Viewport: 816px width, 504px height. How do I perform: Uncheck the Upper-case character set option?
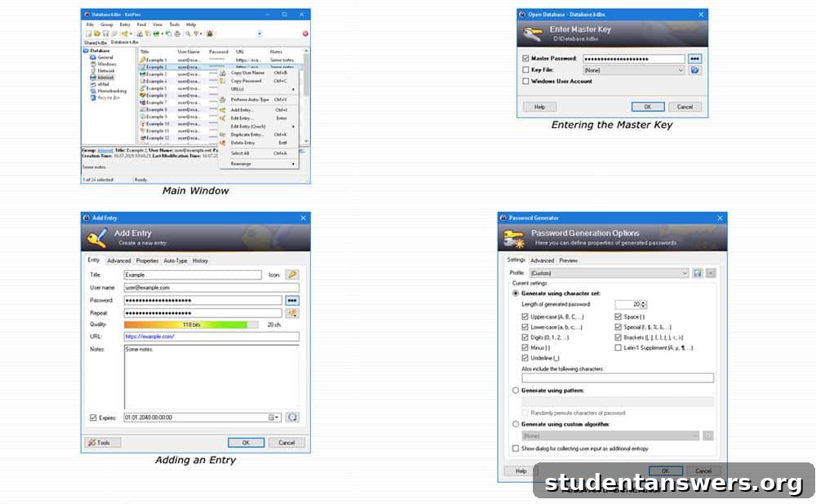[x=525, y=316]
